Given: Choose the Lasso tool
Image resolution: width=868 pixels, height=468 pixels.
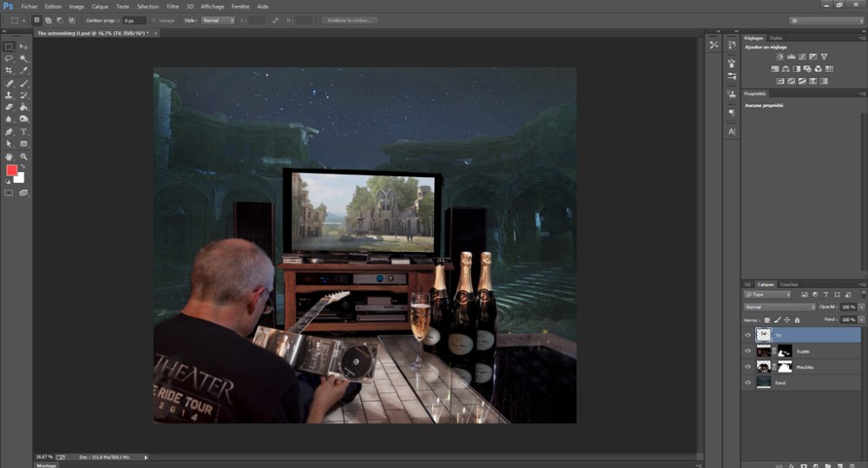Looking at the screenshot, I should [x=9, y=58].
